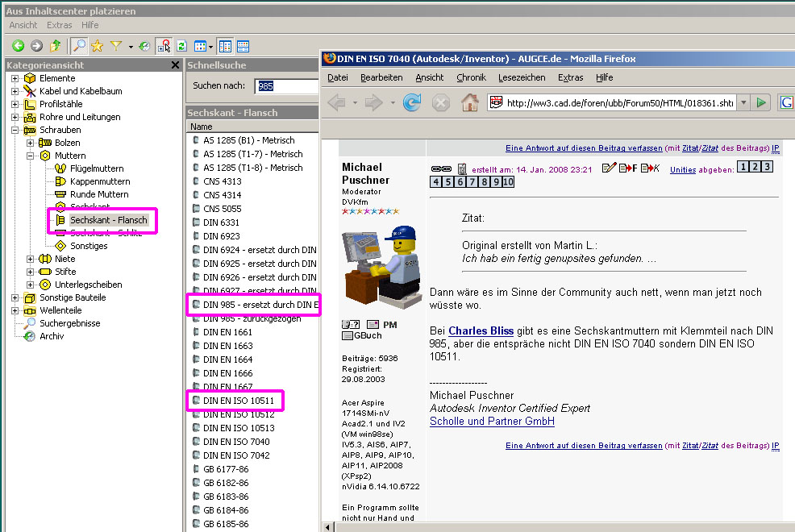795x532 pixels.
Task: Expand the Elemente tree node
Action: 15,78
